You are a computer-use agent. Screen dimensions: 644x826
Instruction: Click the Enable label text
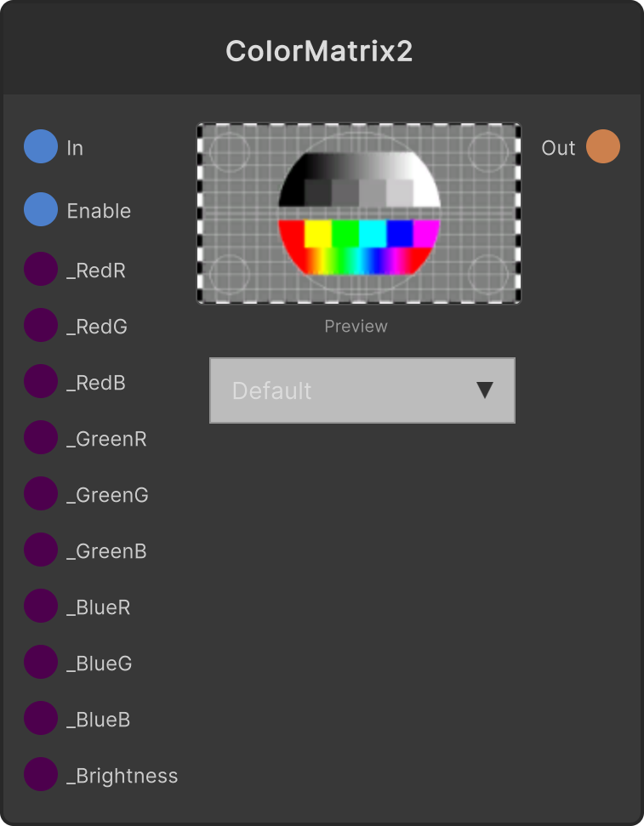[x=99, y=211]
